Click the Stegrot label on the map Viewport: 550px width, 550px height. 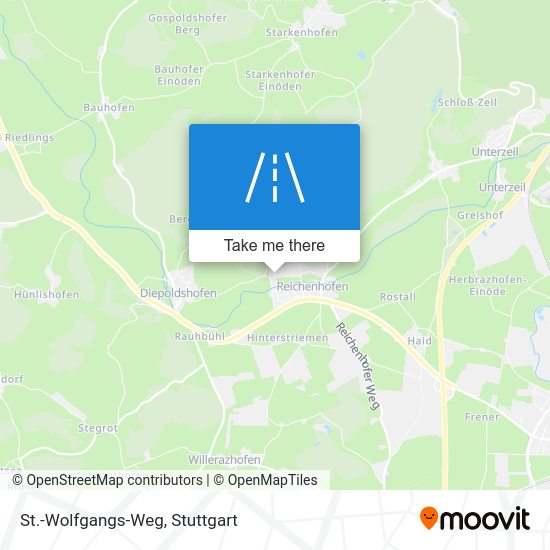click(98, 428)
